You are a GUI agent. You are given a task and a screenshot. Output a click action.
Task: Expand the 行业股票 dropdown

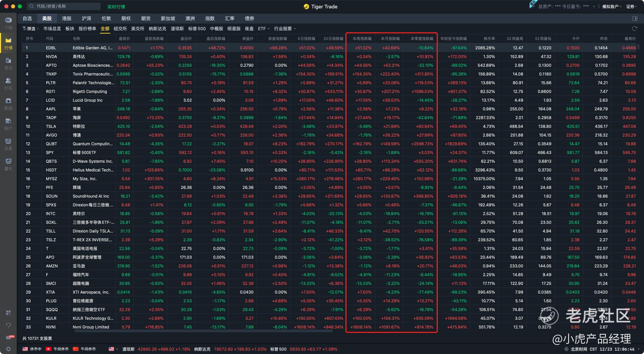(285, 29)
